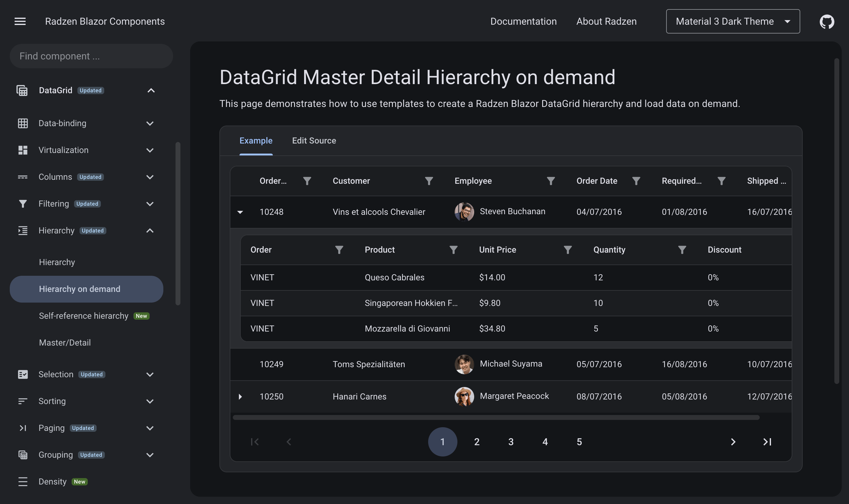Click the Filtering funnel icon in sidebar

point(23,204)
